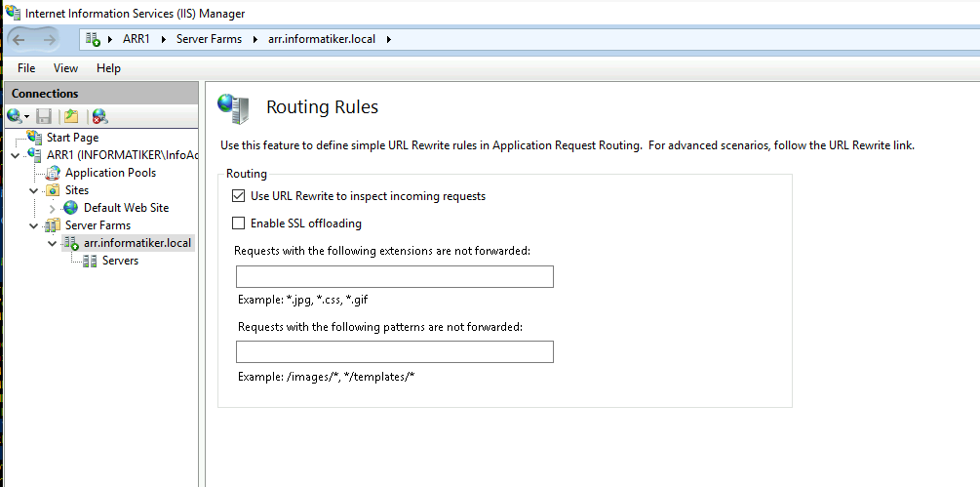The width and height of the screenshot is (980, 487).
Task: Collapse the Sites tree node
Action: click(x=34, y=190)
